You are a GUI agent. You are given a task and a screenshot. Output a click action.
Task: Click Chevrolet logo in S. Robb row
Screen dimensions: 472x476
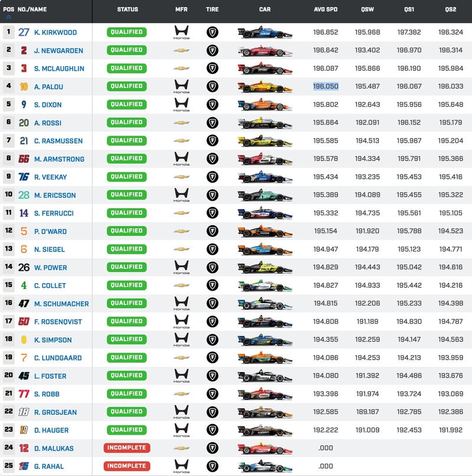coord(181,394)
